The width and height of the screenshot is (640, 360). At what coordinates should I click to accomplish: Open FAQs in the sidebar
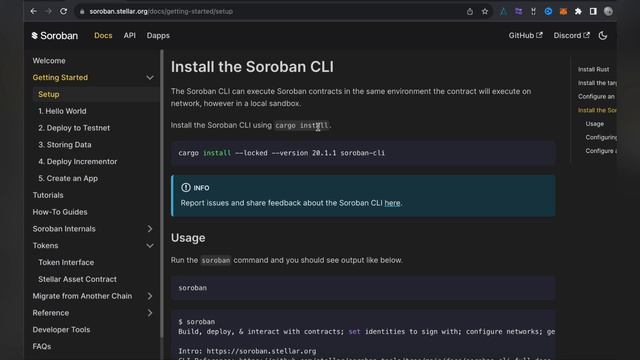(x=42, y=347)
